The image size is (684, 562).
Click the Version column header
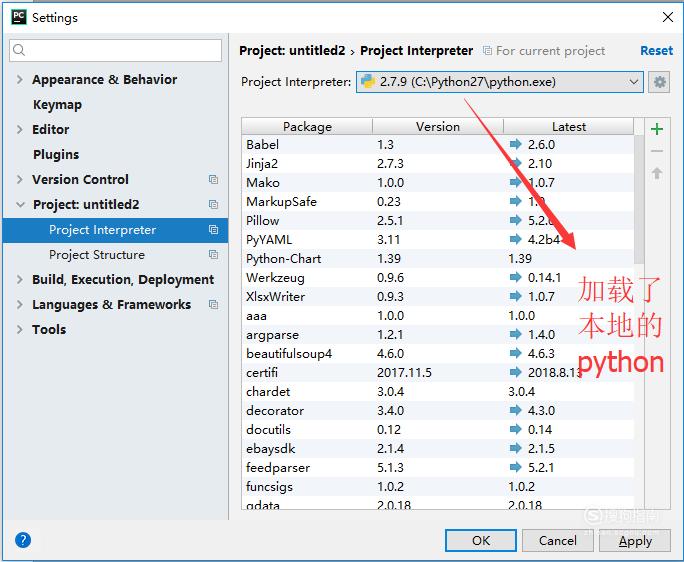click(x=438, y=127)
